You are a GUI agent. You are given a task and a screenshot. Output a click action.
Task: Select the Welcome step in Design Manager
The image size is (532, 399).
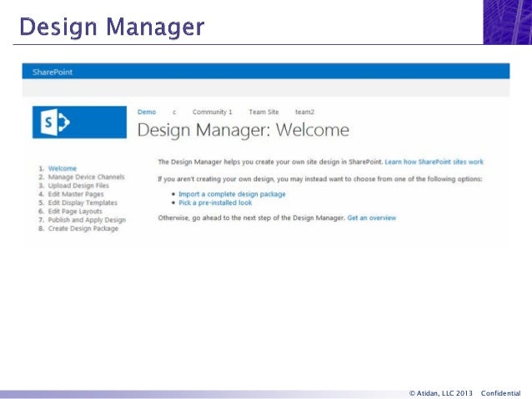63,168
